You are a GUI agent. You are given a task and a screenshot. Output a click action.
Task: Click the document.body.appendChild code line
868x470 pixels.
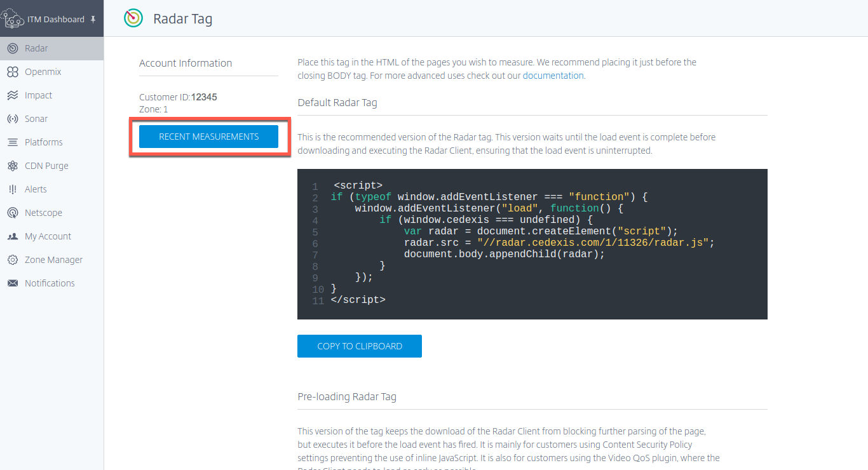click(x=505, y=254)
